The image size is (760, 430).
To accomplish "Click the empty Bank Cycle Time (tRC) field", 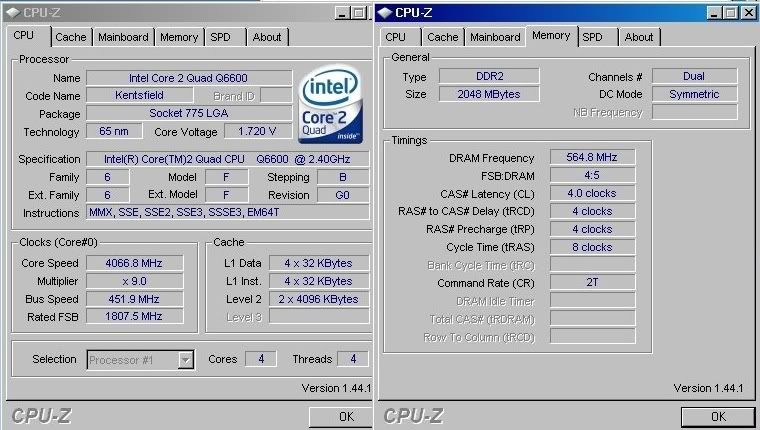I will tap(592, 265).
